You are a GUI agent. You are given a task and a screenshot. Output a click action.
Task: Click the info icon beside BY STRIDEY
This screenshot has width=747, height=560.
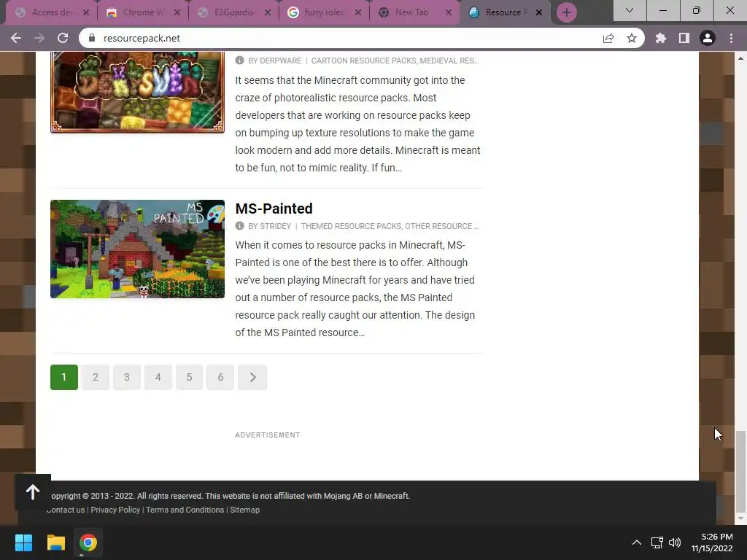tap(239, 226)
